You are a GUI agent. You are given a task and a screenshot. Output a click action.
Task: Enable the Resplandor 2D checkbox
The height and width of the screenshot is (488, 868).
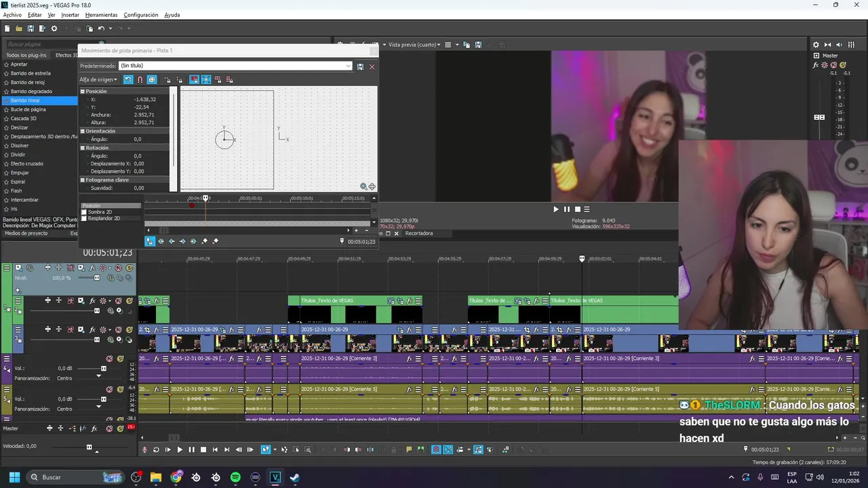84,218
